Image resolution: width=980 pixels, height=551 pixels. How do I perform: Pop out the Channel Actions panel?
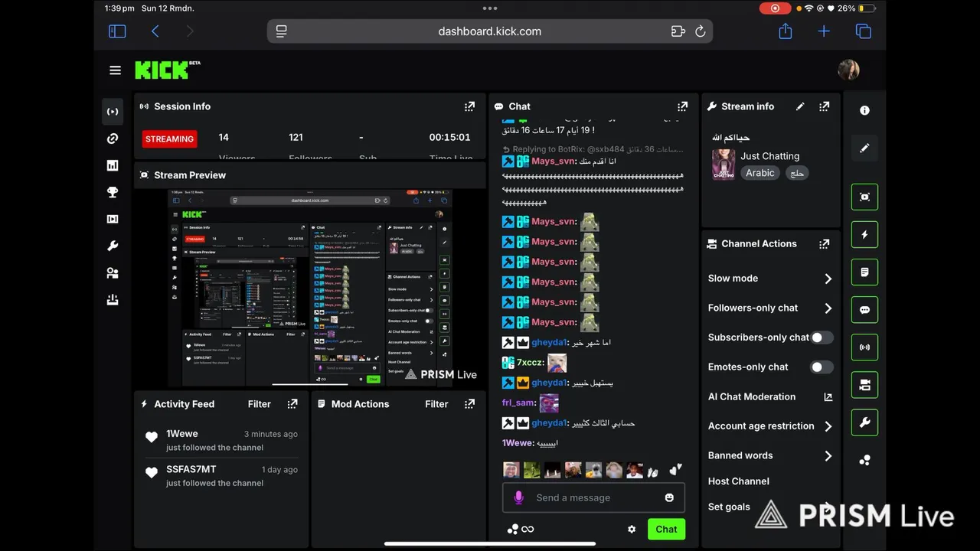(x=824, y=243)
